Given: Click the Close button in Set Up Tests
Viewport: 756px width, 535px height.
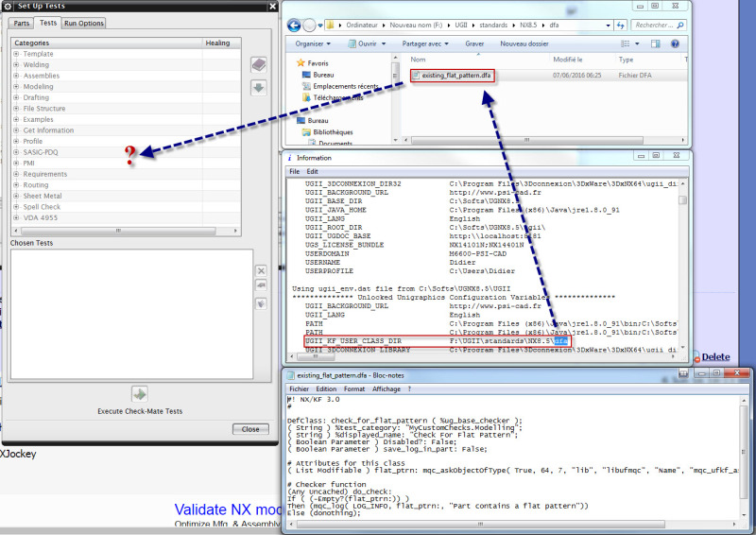Looking at the screenshot, I should [x=250, y=429].
